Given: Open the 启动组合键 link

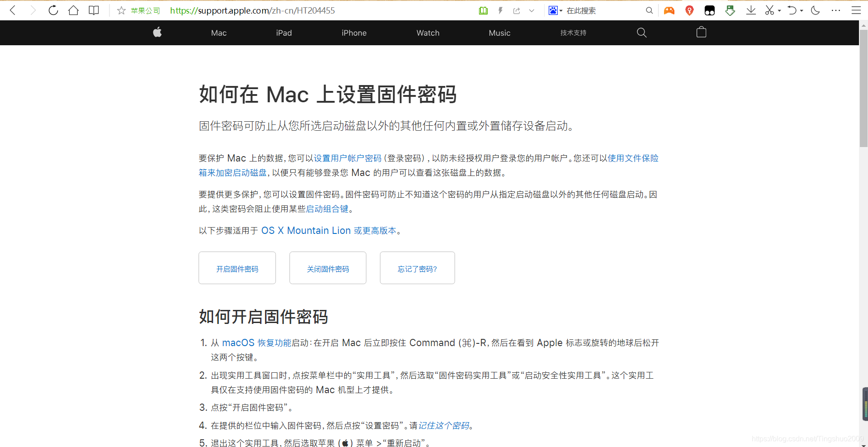Looking at the screenshot, I should pyautogui.click(x=327, y=209).
